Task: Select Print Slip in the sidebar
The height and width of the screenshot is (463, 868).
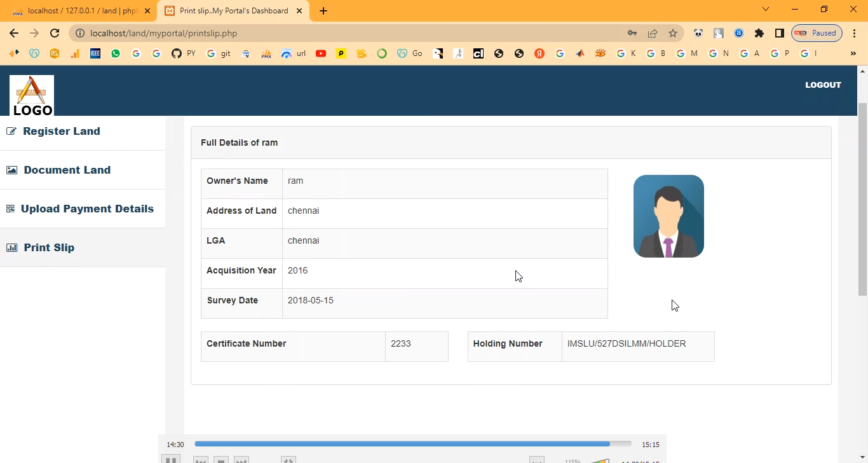Action: pyautogui.click(x=49, y=248)
